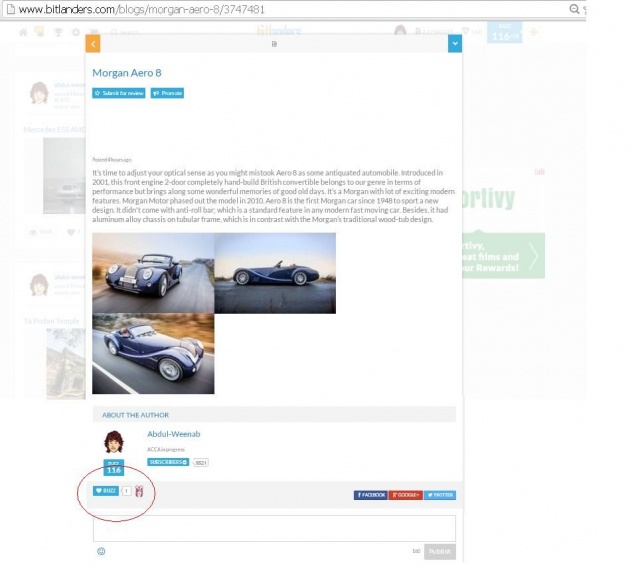Click the green arrow on the rewards banner
630x571 pixels.
(x=534, y=256)
